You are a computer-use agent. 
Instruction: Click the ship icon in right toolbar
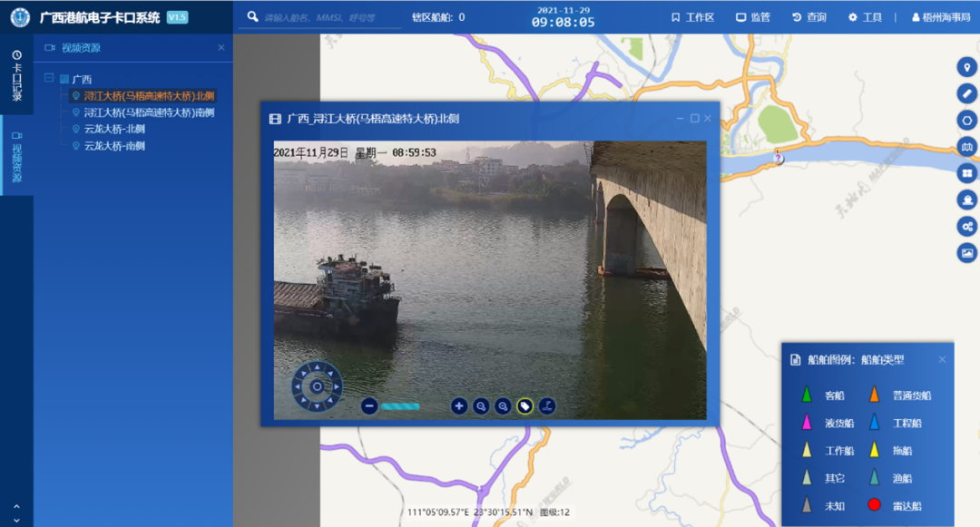pos(967,200)
